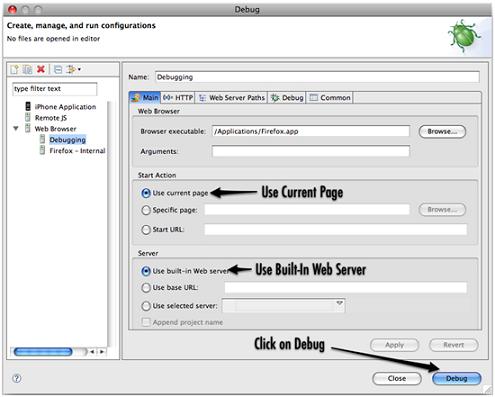Select Specific page radio button

pos(146,210)
